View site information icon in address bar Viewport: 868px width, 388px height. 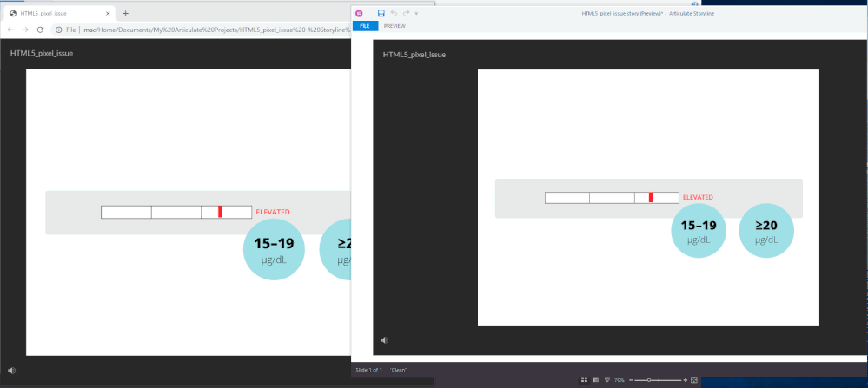(x=59, y=30)
